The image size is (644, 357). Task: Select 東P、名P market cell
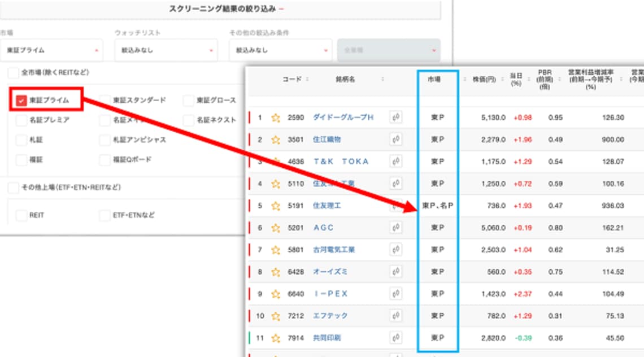438,206
